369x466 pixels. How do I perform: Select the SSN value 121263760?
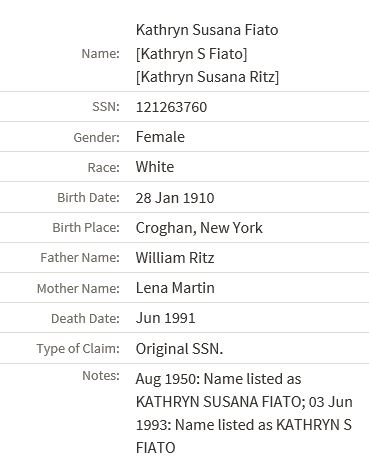[x=171, y=107]
